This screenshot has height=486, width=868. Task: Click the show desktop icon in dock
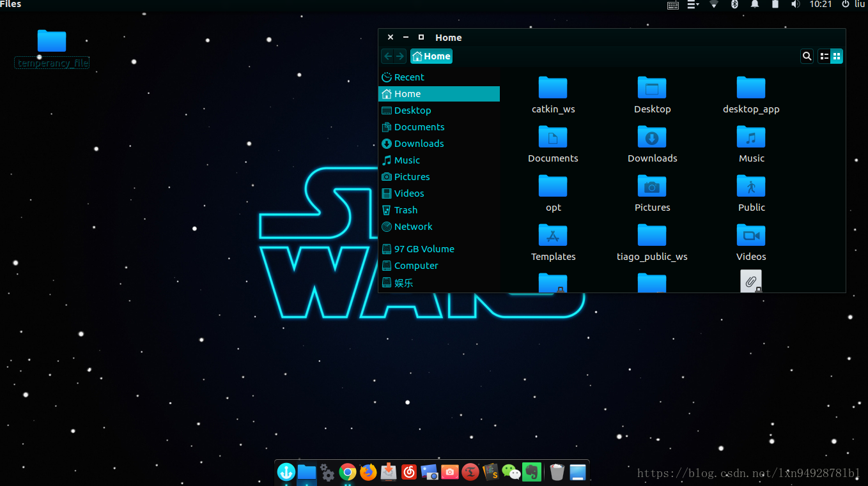point(578,472)
